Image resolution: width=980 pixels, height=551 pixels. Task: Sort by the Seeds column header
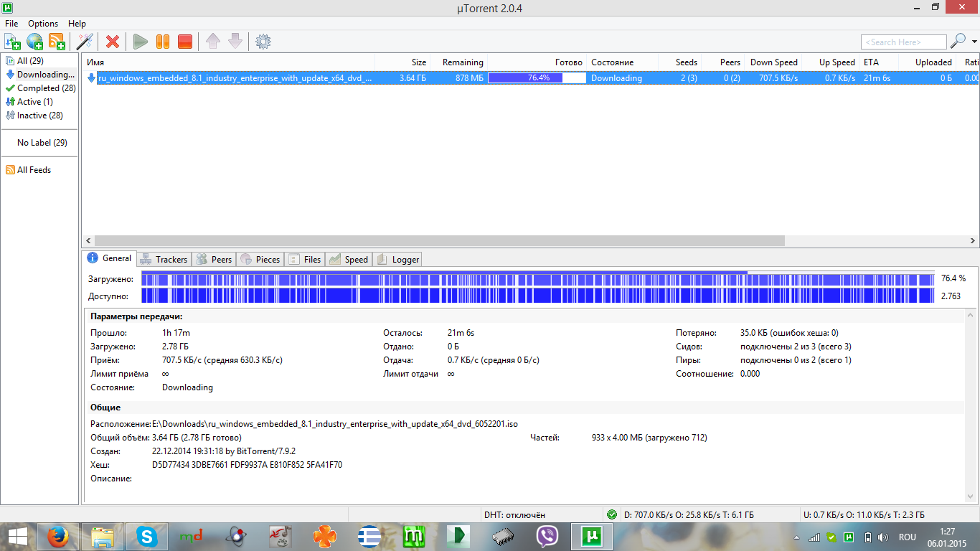[x=679, y=62]
